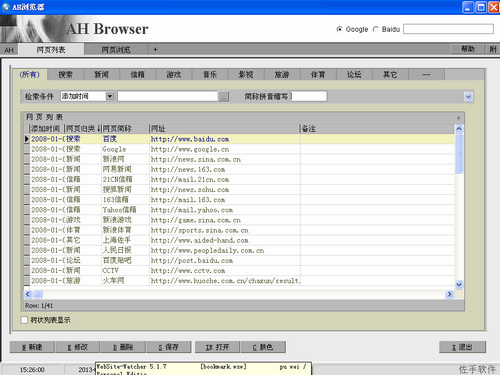Select the 信箱 category tab

click(138, 75)
